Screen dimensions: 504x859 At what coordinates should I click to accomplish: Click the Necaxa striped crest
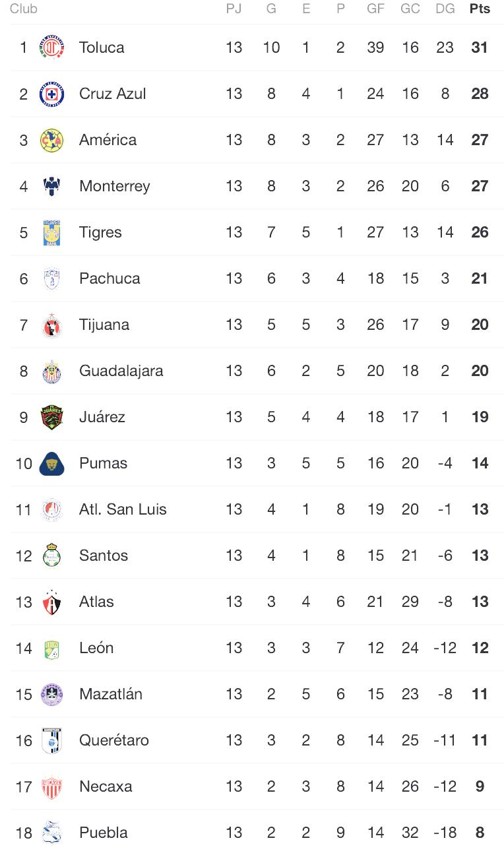51,786
